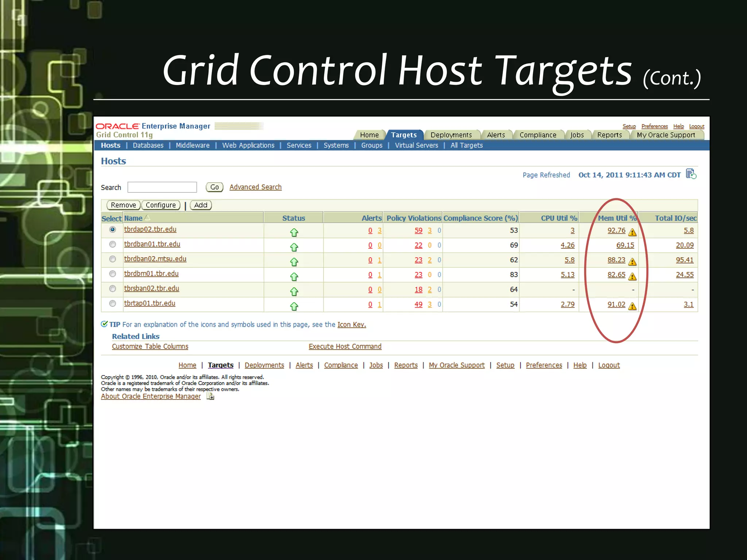This screenshot has height=560, width=747.
Task: Open Customize Table Columns link
Action: click(150, 346)
